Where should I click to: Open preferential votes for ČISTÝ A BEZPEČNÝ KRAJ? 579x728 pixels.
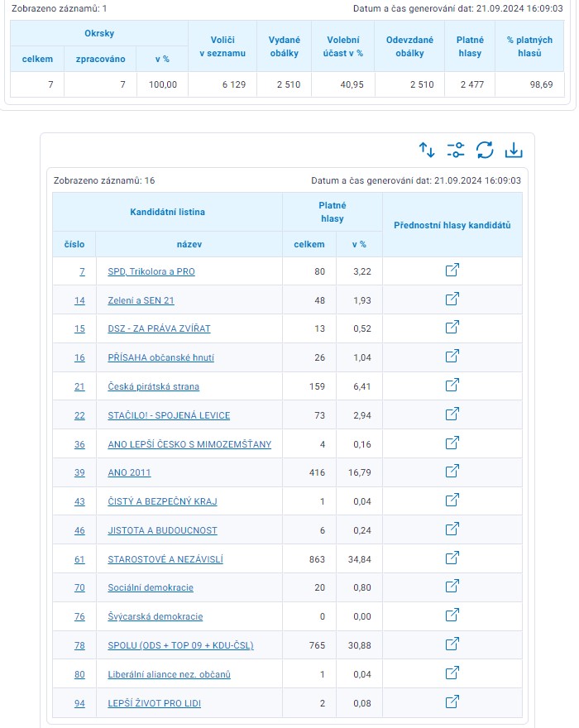click(452, 500)
